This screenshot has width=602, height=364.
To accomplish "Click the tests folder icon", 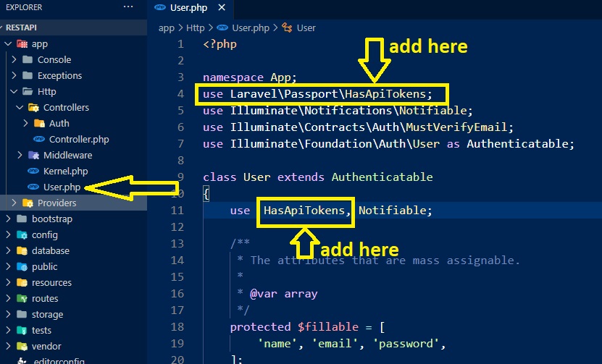I will 22,331.
